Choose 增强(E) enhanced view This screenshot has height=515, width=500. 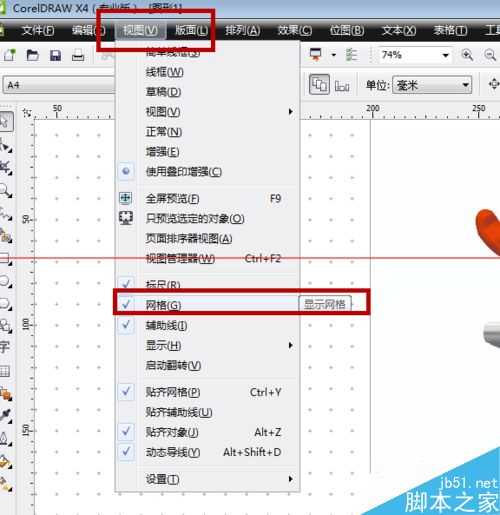(207, 152)
